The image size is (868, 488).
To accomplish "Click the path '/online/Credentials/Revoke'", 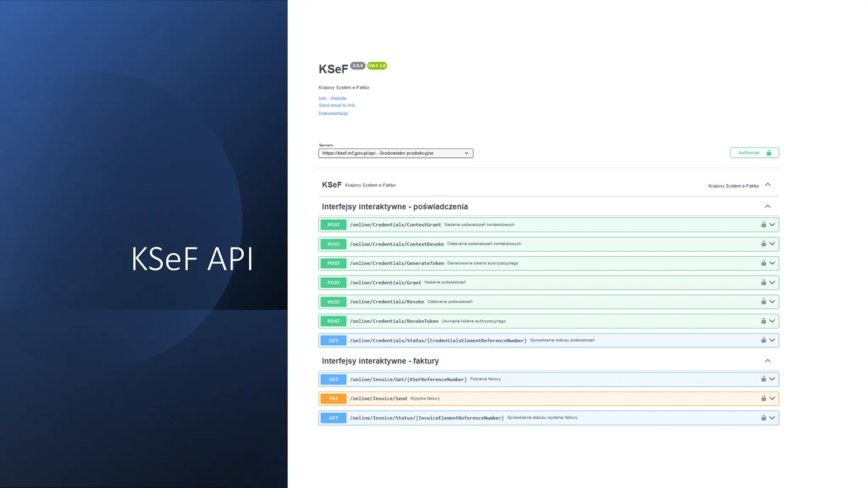I will coord(387,302).
